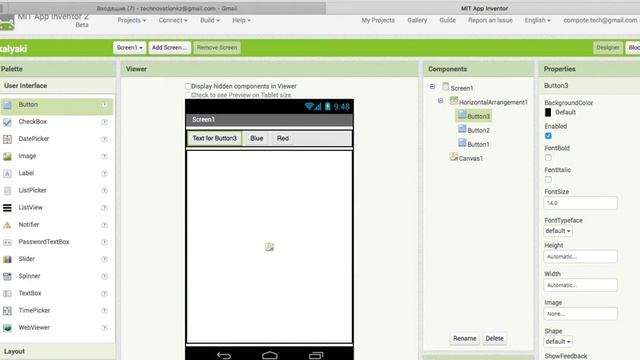Open the Report an Issue link

pos(490,20)
